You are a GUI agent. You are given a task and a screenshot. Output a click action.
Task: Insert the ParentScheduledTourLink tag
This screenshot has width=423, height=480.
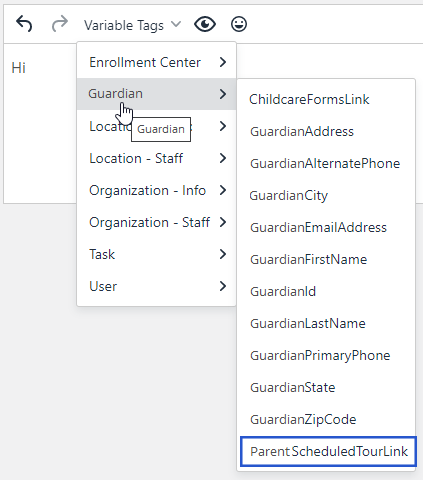328,451
